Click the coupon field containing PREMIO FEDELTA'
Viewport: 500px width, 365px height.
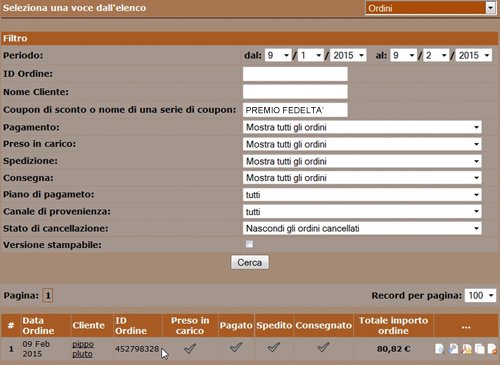tap(295, 110)
